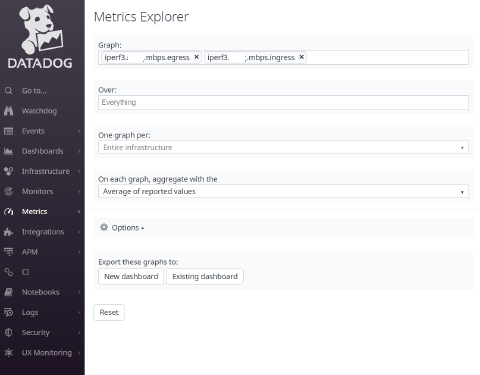Open the One graph per dropdown

point(283,147)
